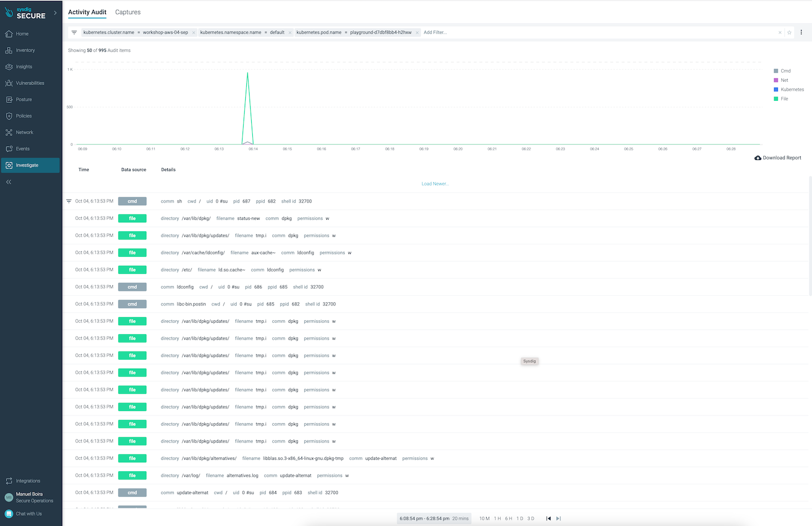Click Download Report
The width and height of the screenshot is (812, 526).
pos(778,158)
